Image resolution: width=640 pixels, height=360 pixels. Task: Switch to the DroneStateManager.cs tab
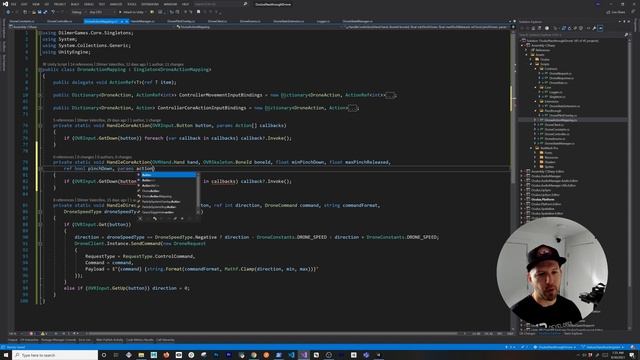358,21
